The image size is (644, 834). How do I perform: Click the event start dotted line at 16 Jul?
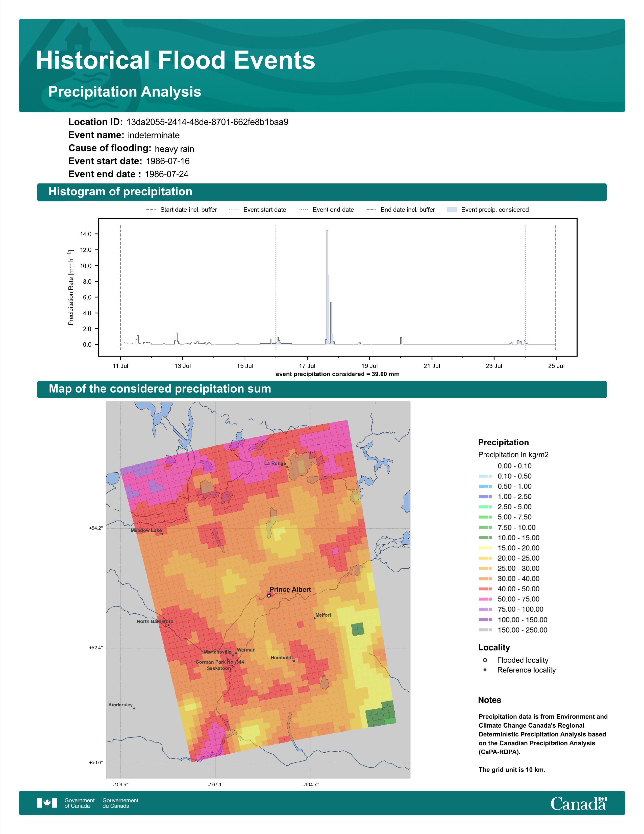click(276, 287)
